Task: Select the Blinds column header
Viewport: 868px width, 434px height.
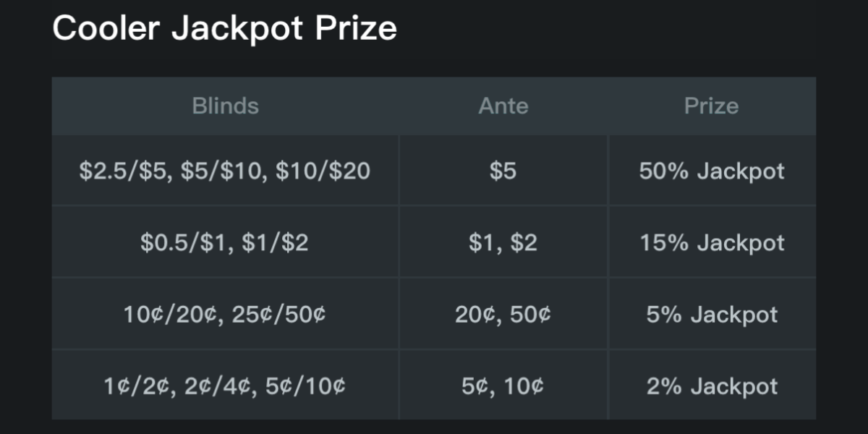Action: [225, 106]
